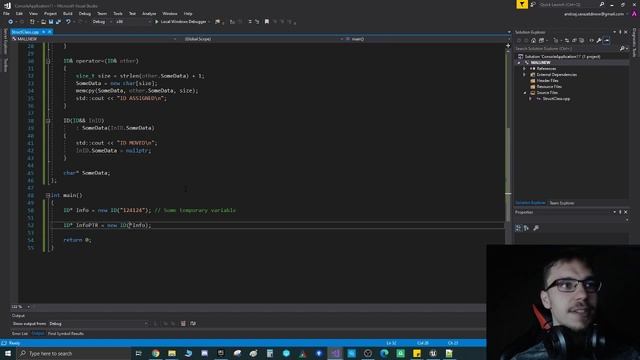Image resolution: width=640 pixels, height=360 pixels.
Task: Click Solution Explorer View Code icon
Action: click(591, 40)
